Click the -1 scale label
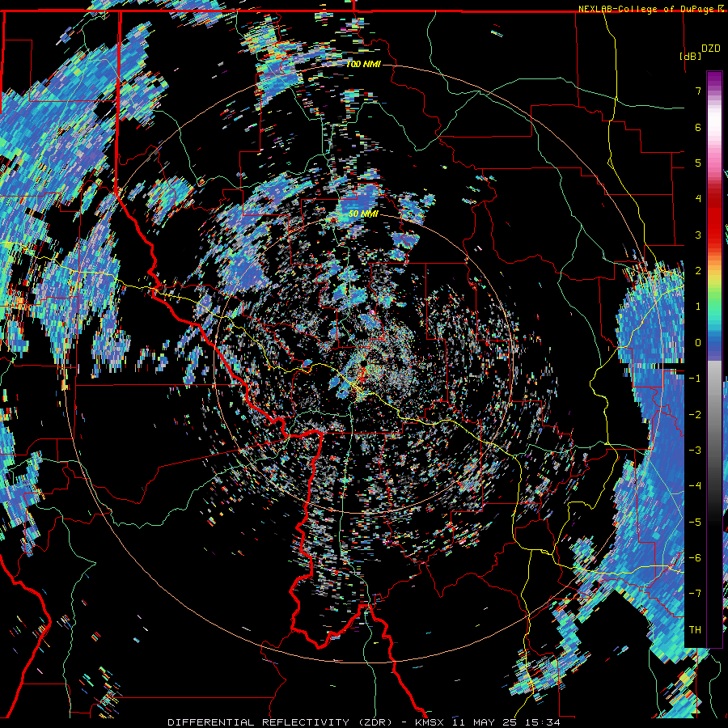The height and width of the screenshot is (728, 728). (x=695, y=379)
